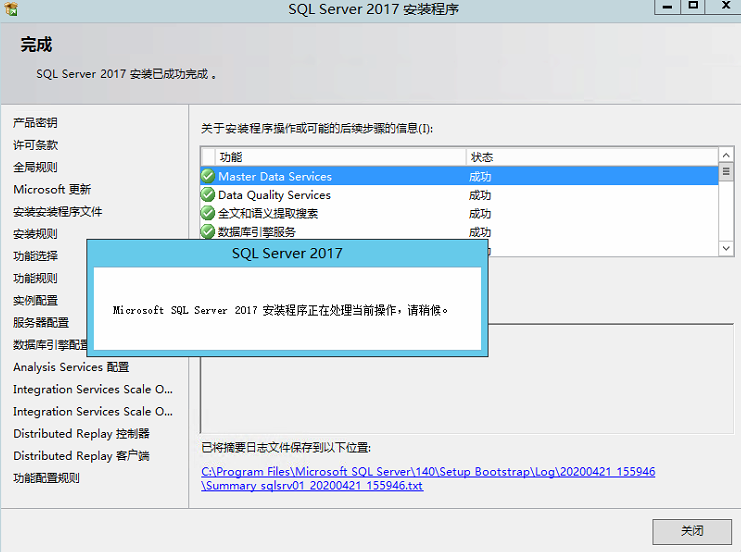The image size is (741, 552).
Task: Select the 全文和语义提取搜索 feature row
Action: pyautogui.click(x=459, y=213)
